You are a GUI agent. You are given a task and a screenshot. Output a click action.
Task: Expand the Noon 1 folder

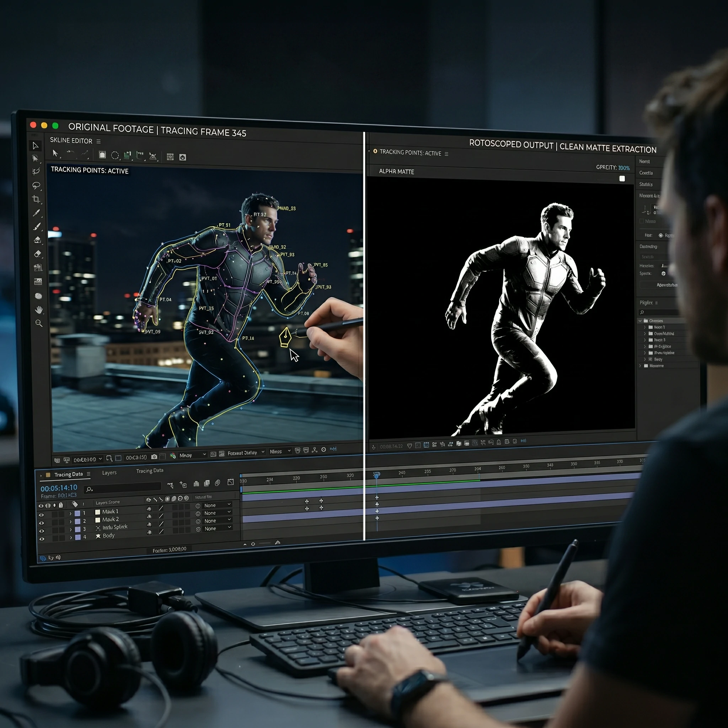coord(645,327)
